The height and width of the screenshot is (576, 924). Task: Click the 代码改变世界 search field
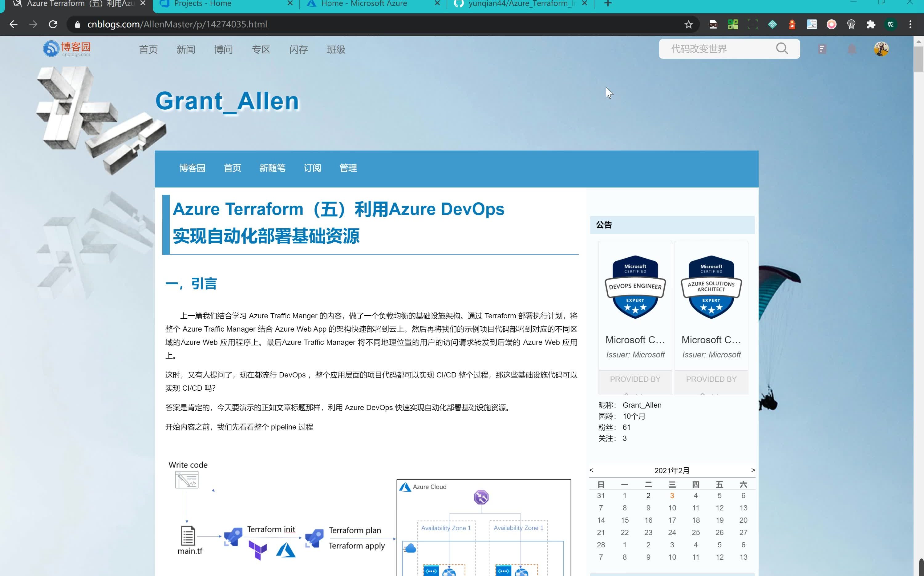pyautogui.click(x=716, y=49)
